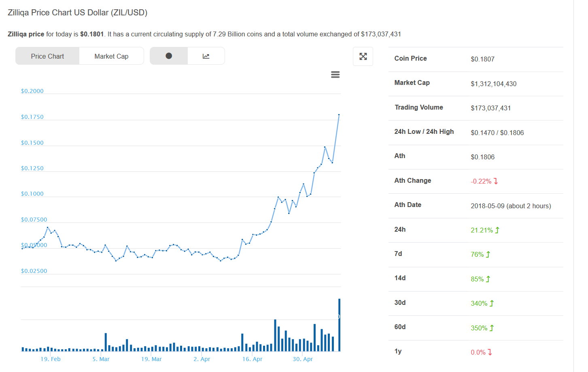Open the Market Cap tab
Viewport: 588px width, 372px height.
tap(111, 56)
